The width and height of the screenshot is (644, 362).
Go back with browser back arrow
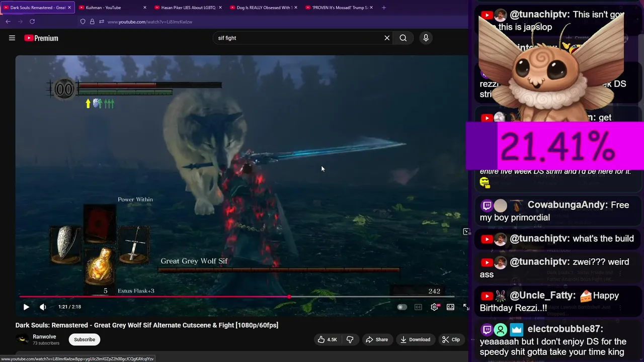(8, 22)
